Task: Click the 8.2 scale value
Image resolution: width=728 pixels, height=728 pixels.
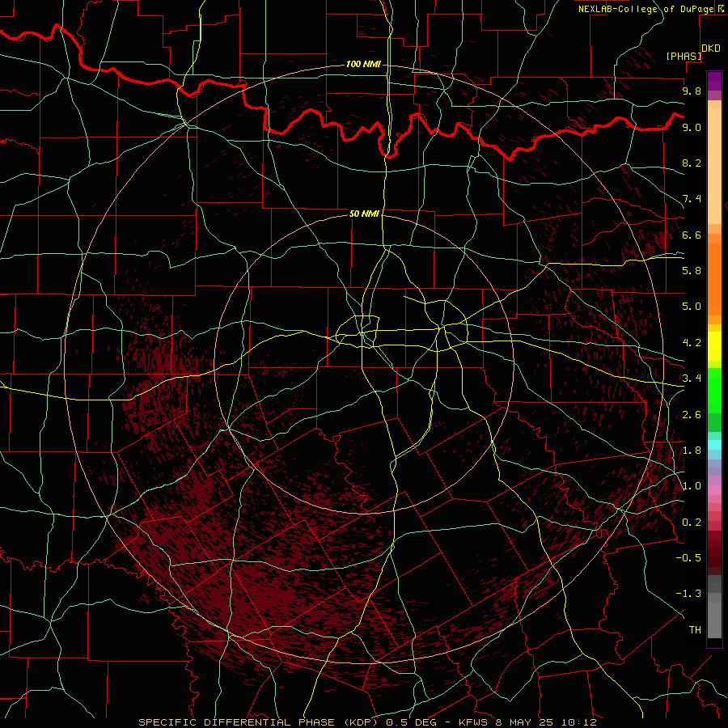Action: click(x=692, y=163)
